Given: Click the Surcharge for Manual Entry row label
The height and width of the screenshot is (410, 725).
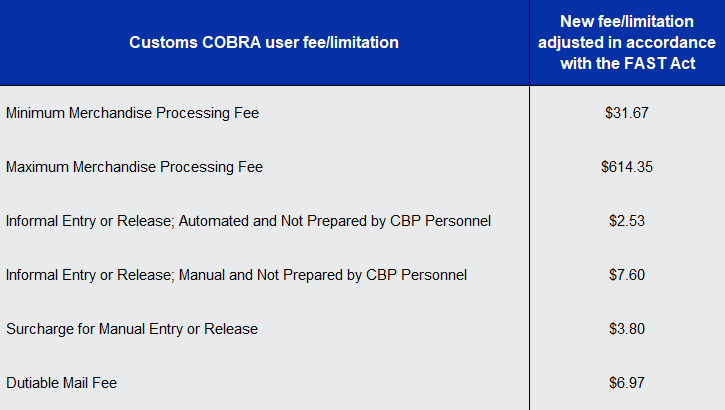Looking at the screenshot, I should 132,329.
